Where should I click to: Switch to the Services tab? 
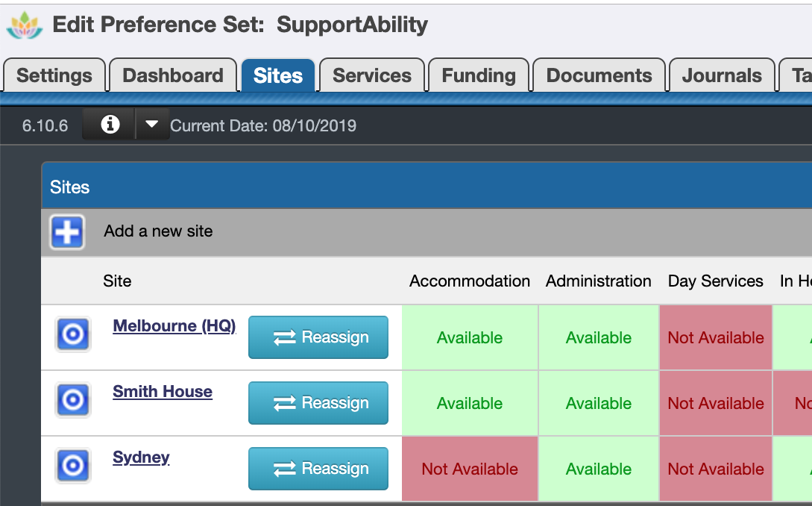click(x=371, y=75)
